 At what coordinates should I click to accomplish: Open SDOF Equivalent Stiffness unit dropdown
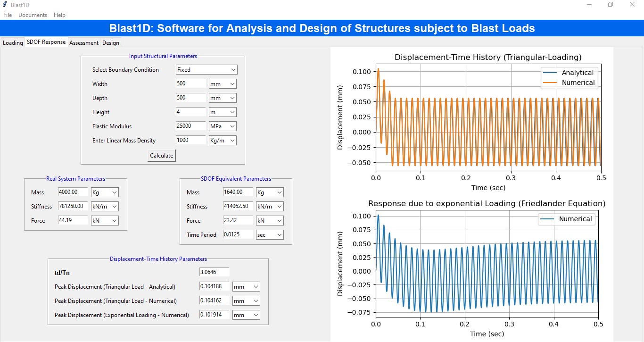pos(270,207)
